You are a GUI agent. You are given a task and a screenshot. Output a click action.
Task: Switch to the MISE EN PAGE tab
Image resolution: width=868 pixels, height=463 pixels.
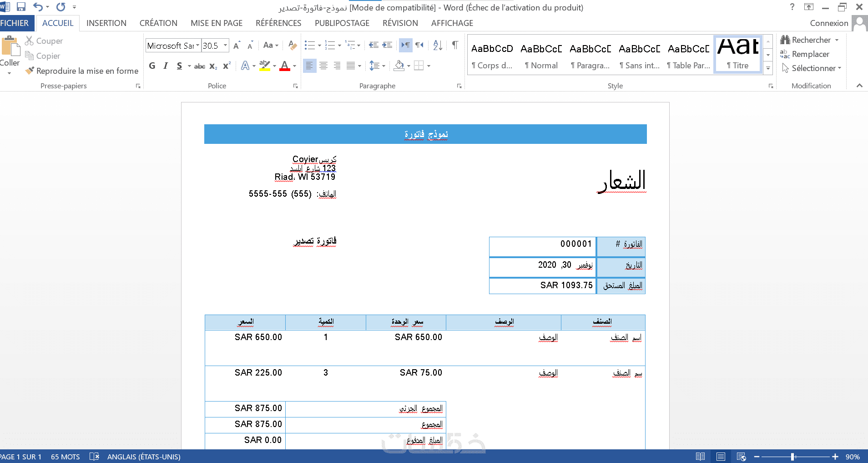coord(217,23)
